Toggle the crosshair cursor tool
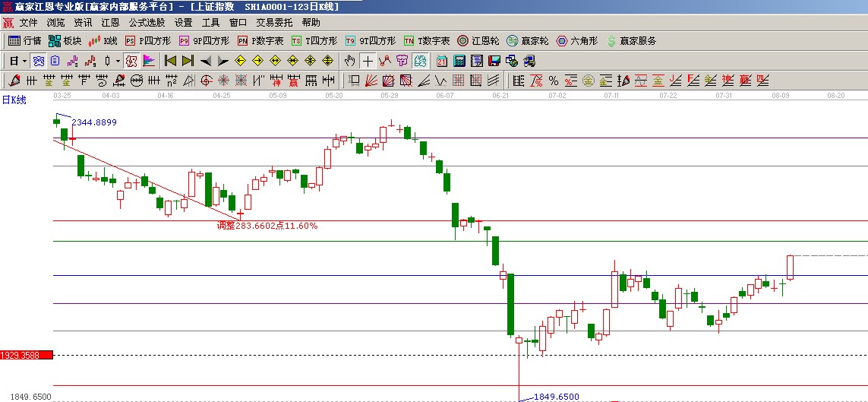Viewport: 868px width, 402px height. (368, 61)
